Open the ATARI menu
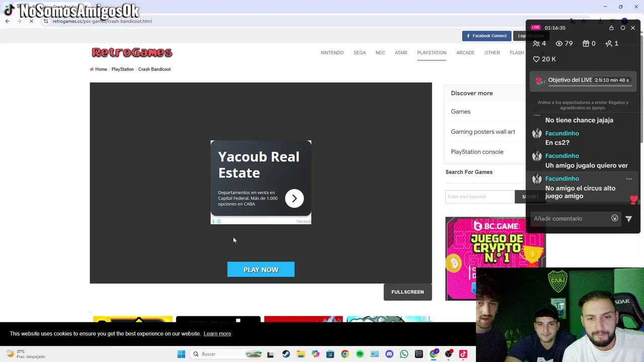Image resolution: width=644 pixels, height=362 pixels. click(x=401, y=53)
